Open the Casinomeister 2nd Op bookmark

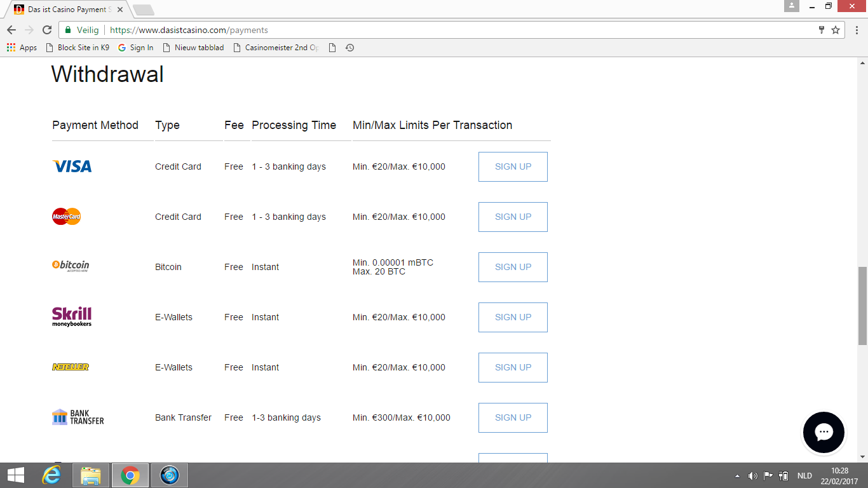[276, 48]
